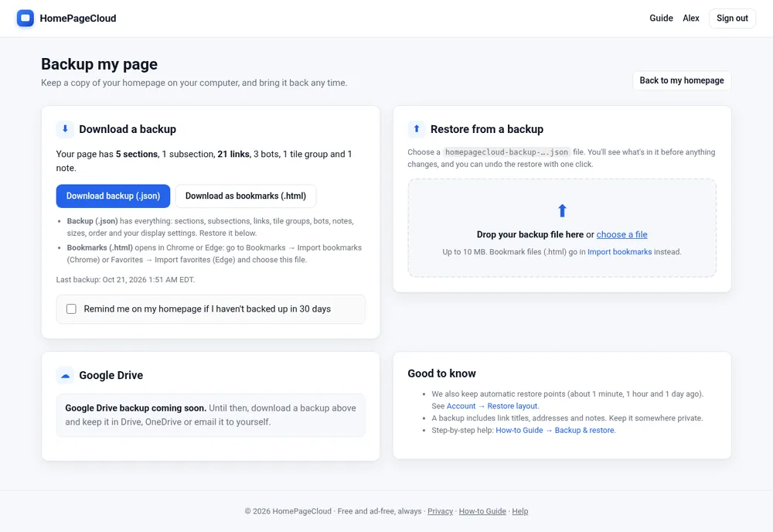Image resolution: width=773 pixels, height=532 pixels.
Task: Click the download arrow icon beside Download a backup
Action: coord(65,128)
